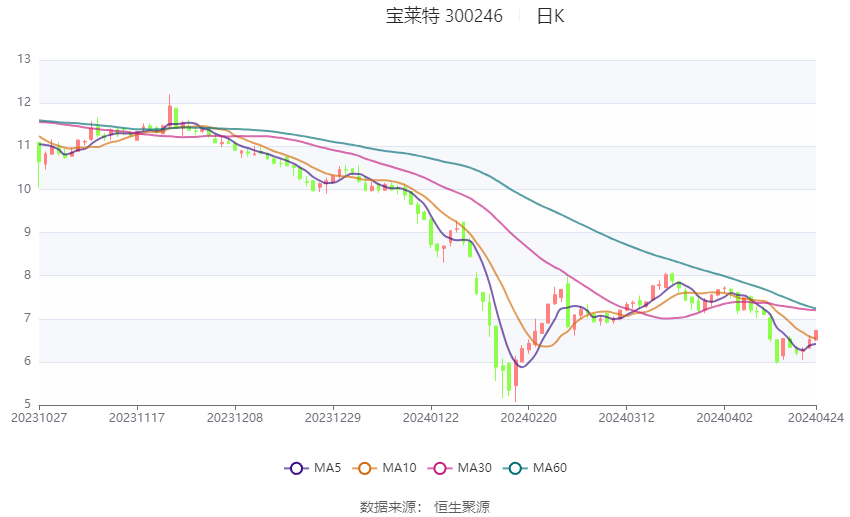
Task: Select the 20240402 x-axis date label
Action: pos(724,418)
